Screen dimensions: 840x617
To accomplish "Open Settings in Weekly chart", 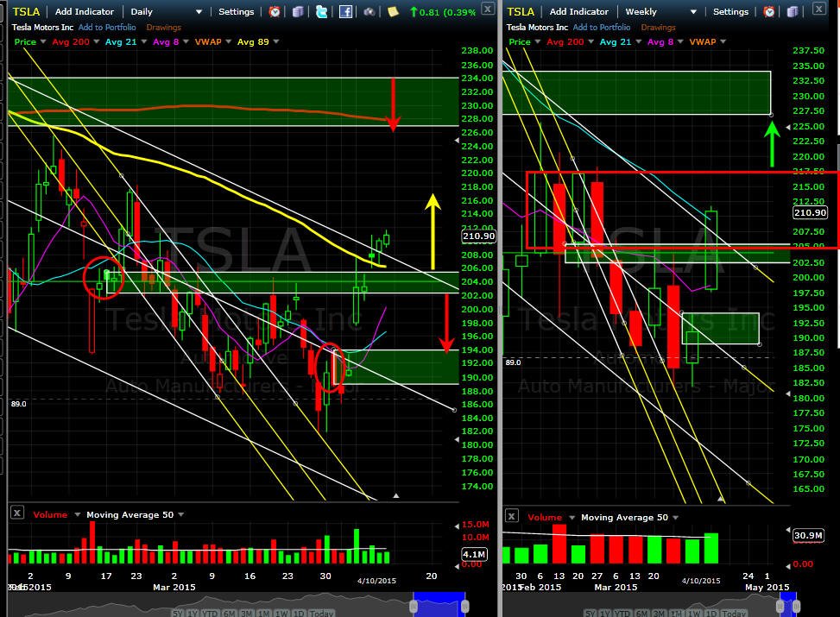I will point(730,11).
